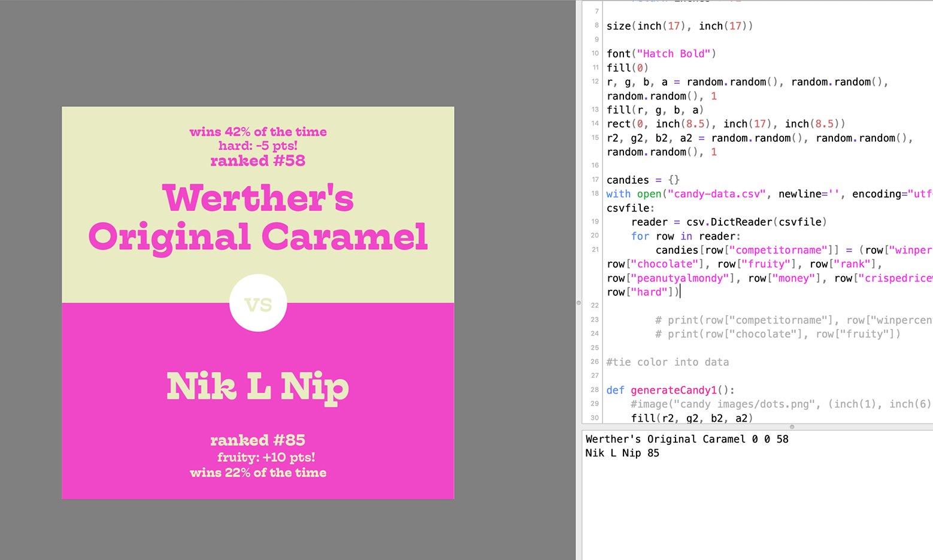Click the "for row in reader:" line
Viewport: 933px width, 560px height.
pyautogui.click(x=686, y=236)
